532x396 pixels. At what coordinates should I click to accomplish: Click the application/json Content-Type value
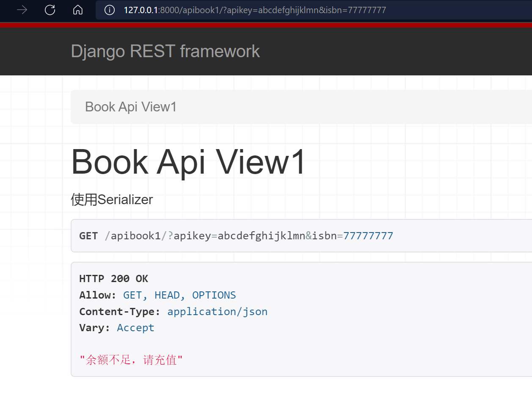(217, 312)
